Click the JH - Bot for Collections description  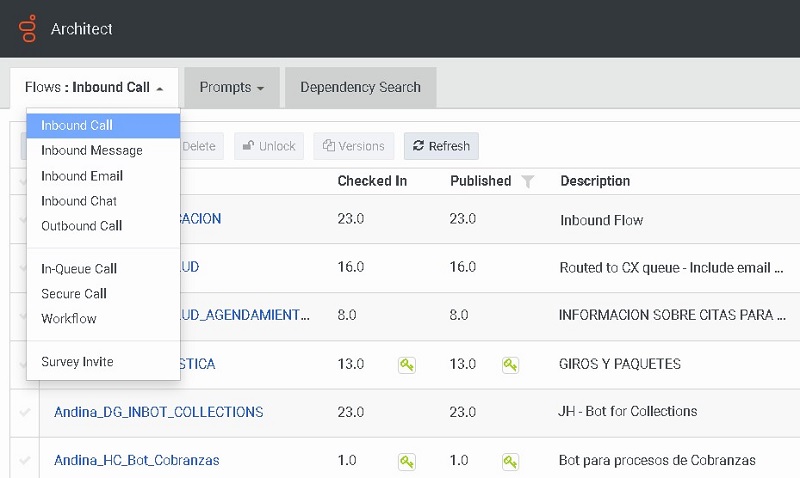click(628, 411)
